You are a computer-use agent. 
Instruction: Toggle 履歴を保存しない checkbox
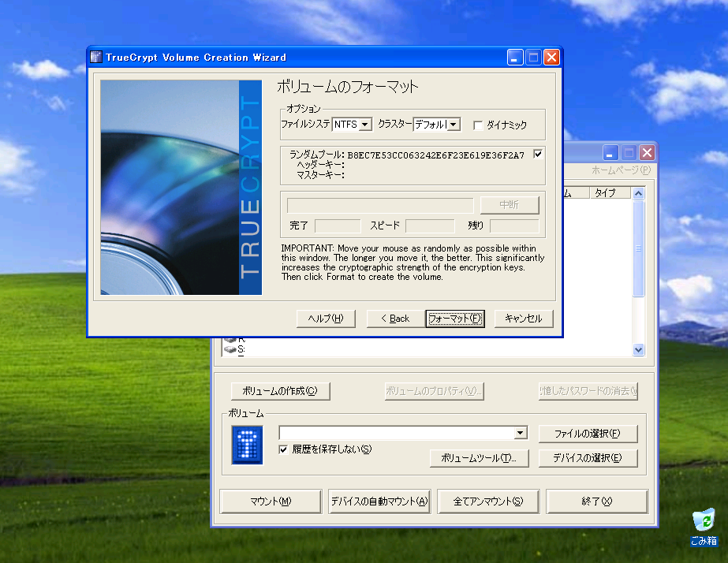coord(283,449)
